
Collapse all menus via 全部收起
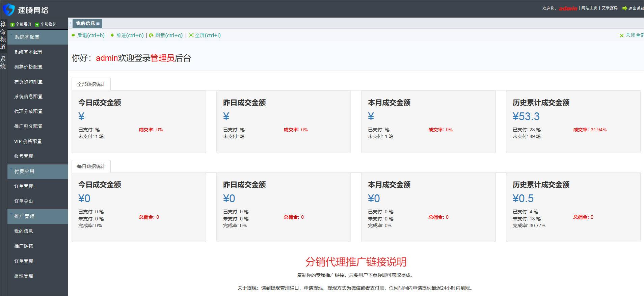[46, 24]
